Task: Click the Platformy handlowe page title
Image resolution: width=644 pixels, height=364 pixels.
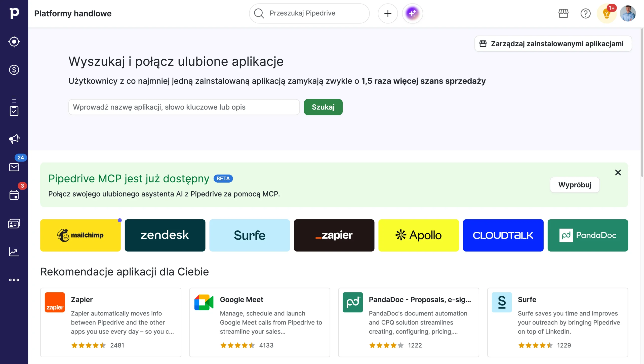Action: pos(73,13)
